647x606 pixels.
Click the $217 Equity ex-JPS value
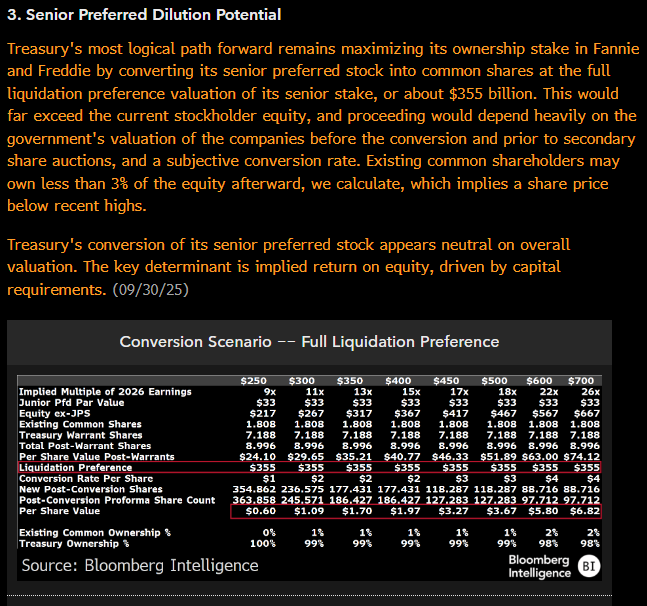click(262, 413)
